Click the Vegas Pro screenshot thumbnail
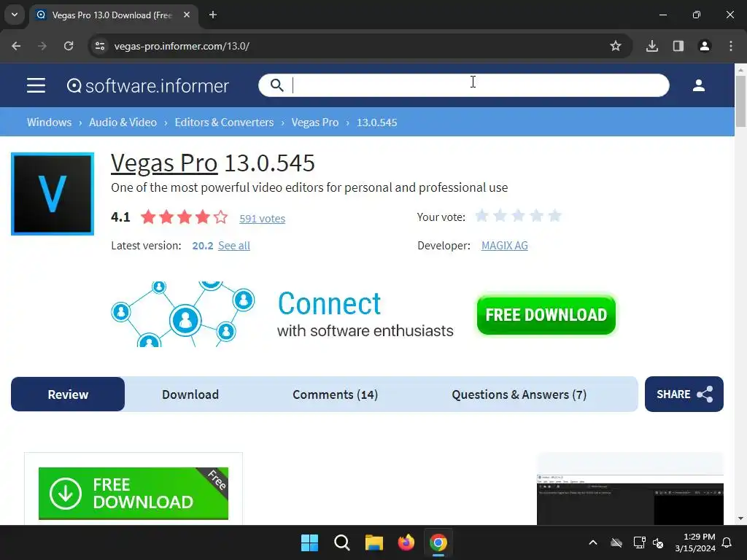Viewport: 747px width, 560px height. (630, 499)
